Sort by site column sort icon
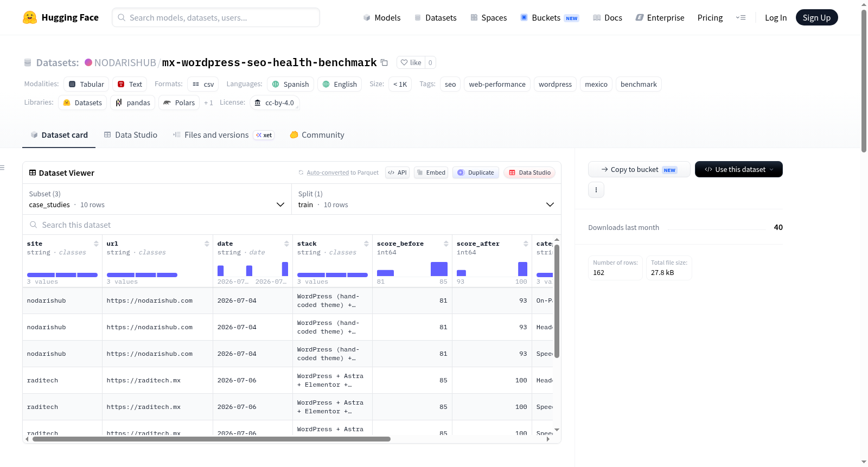 pyautogui.click(x=96, y=244)
